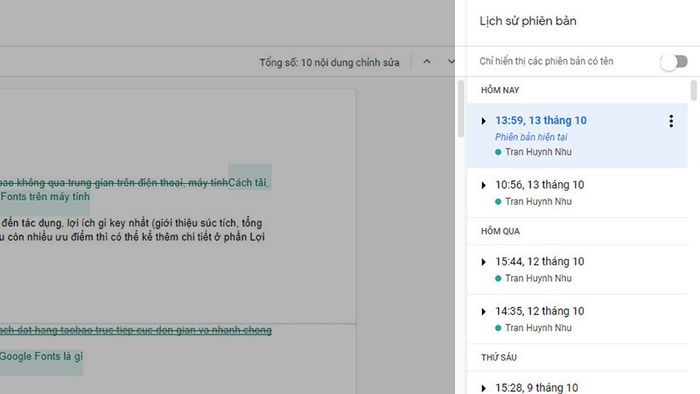Select version 15:28, 9 tháng 10
Viewport: 700px width, 394px height.
coord(537,388)
